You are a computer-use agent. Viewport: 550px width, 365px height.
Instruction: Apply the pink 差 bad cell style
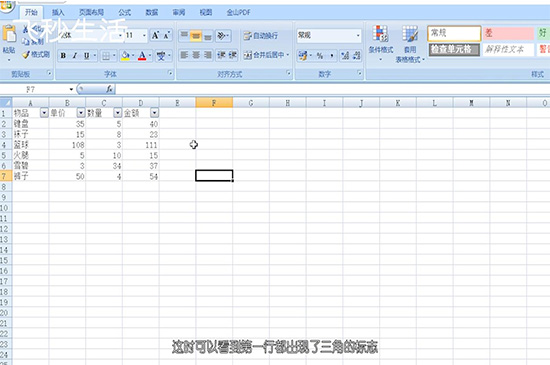508,34
